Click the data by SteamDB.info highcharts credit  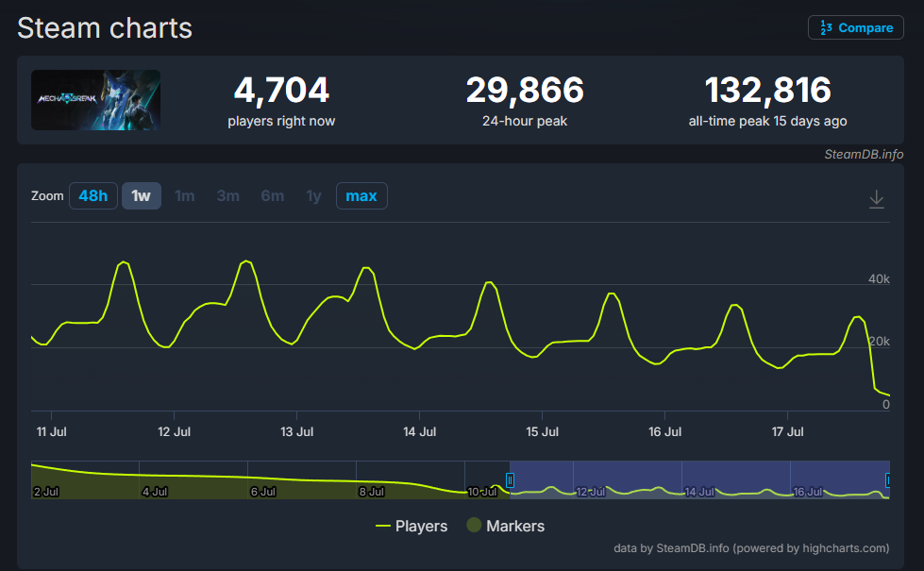[751, 548]
